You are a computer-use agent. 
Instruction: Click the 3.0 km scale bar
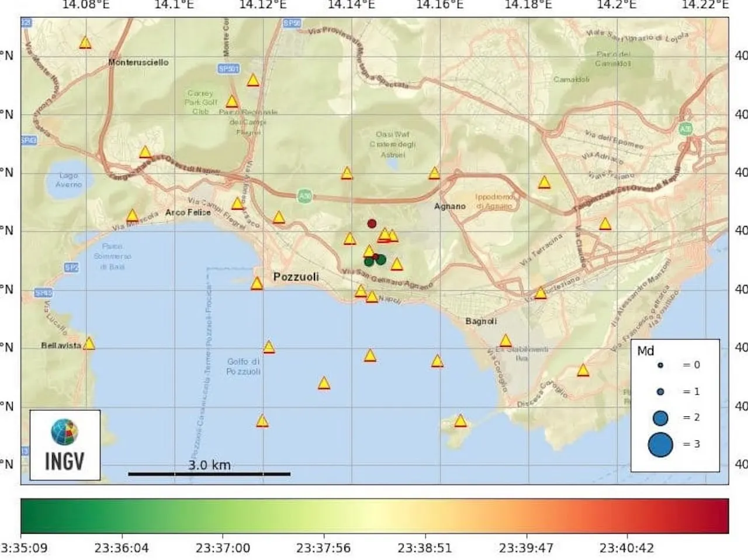pos(209,474)
